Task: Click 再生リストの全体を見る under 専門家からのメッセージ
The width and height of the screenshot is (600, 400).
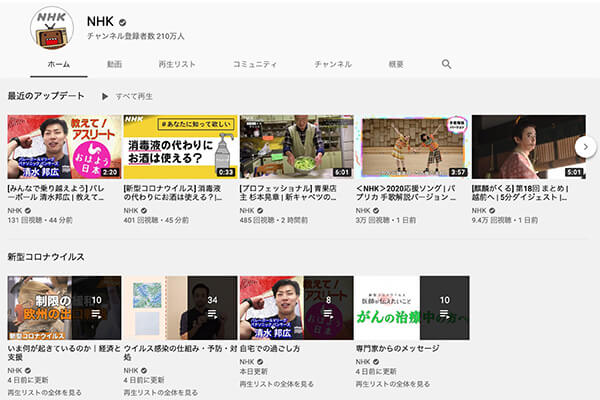Action: [393, 384]
